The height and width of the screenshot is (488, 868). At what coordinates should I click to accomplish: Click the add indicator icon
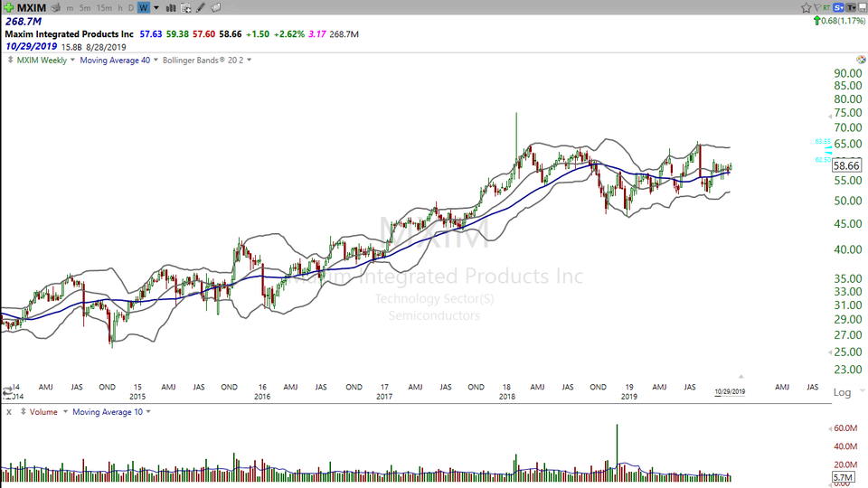click(x=186, y=8)
